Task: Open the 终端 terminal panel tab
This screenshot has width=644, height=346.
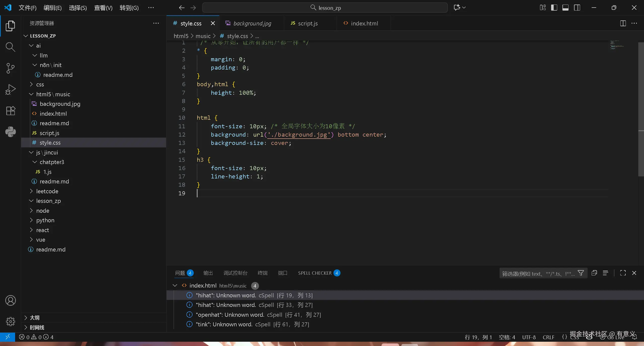Action: [x=262, y=273]
